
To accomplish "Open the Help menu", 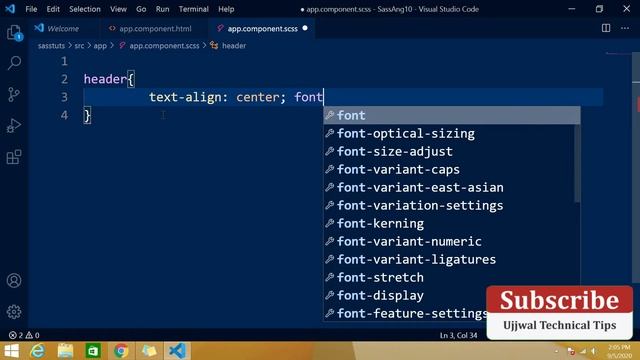I will 226,9.
